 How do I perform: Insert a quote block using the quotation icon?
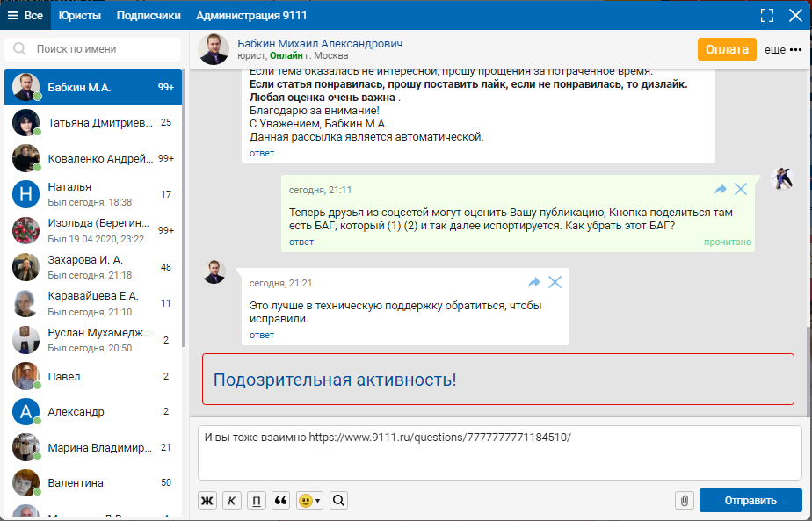point(282,501)
